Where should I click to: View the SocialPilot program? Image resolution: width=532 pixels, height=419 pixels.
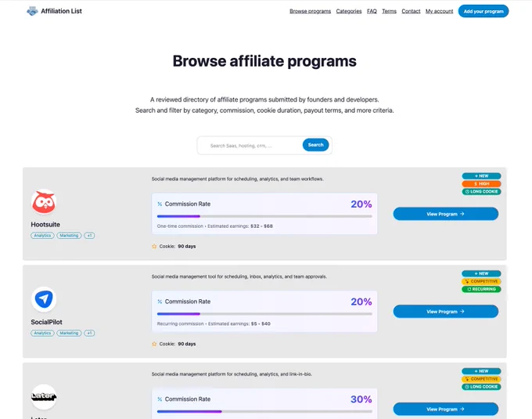coord(445,312)
